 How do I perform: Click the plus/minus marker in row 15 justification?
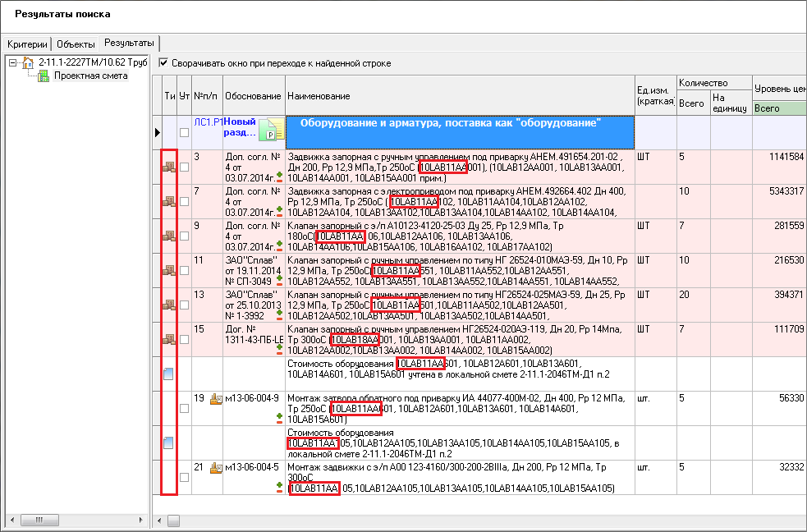(279, 349)
